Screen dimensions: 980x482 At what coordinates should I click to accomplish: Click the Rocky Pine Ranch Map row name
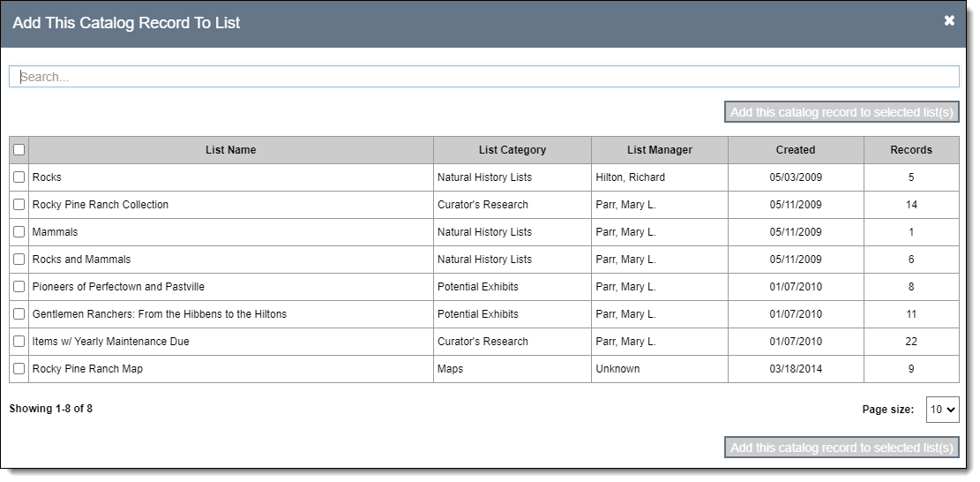87,369
